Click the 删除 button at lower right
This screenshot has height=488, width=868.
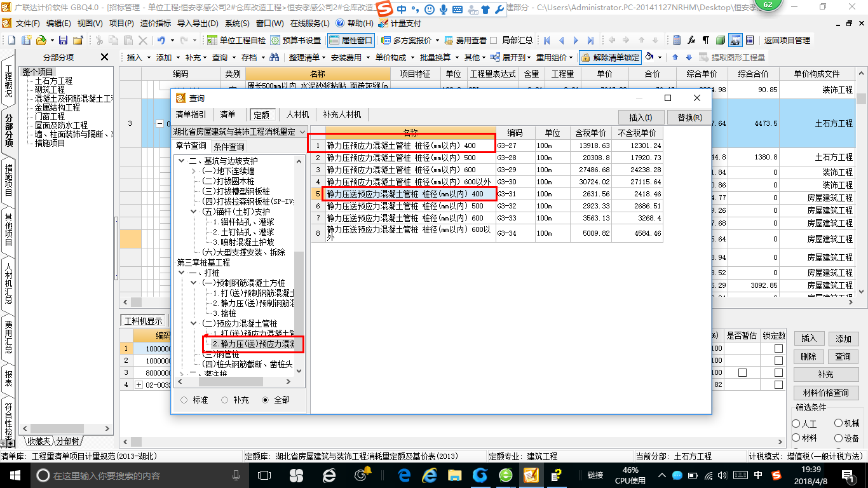[x=808, y=356]
